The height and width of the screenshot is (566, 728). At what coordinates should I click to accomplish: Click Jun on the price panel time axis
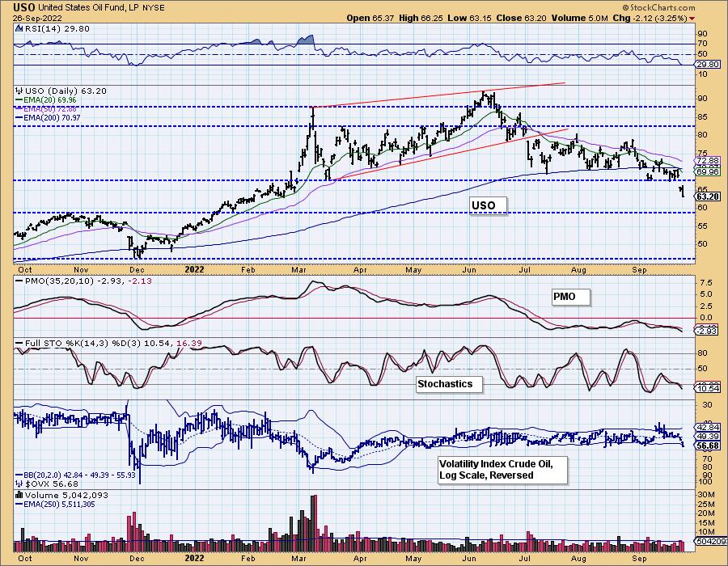click(x=469, y=269)
